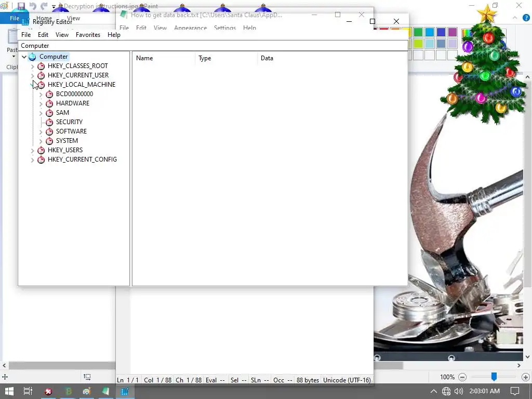Open the Favorites menu in Registry Editor

click(88, 35)
